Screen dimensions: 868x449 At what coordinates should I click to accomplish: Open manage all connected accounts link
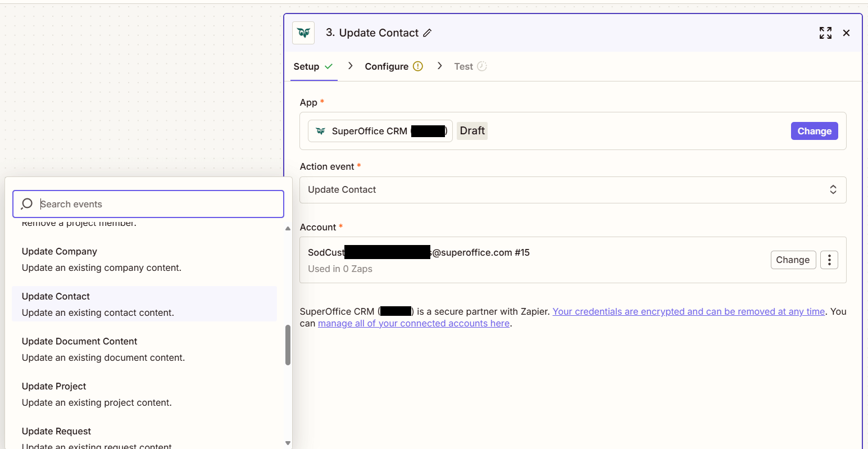tap(414, 323)
